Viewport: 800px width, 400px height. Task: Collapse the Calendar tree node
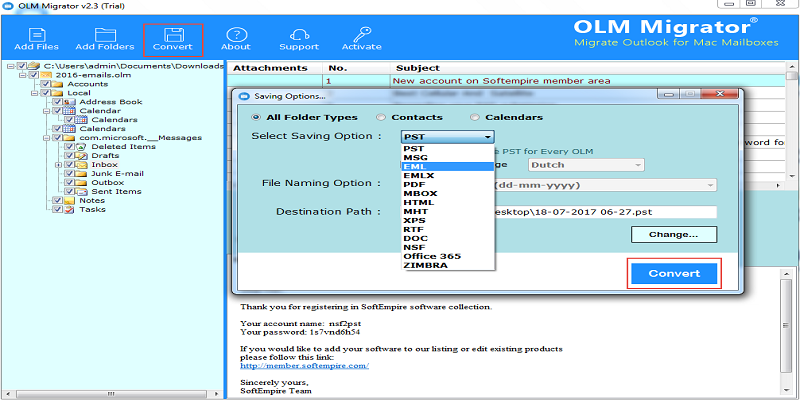tap(46, 111)
